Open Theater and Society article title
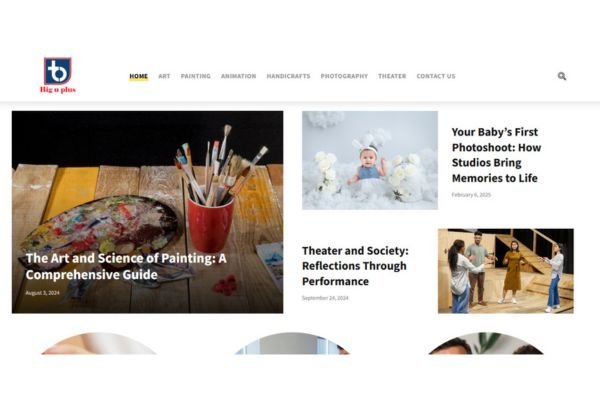 click(x=355, y=266)
